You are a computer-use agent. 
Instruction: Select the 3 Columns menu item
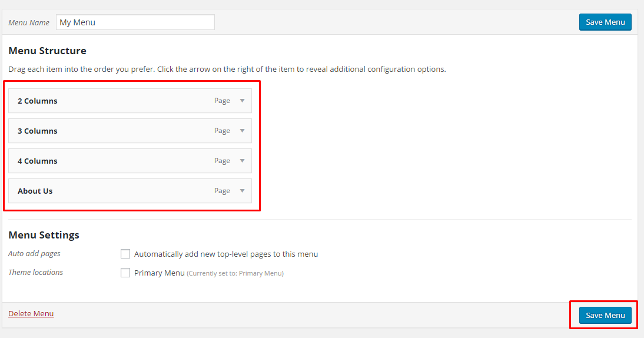pos(130,131)
